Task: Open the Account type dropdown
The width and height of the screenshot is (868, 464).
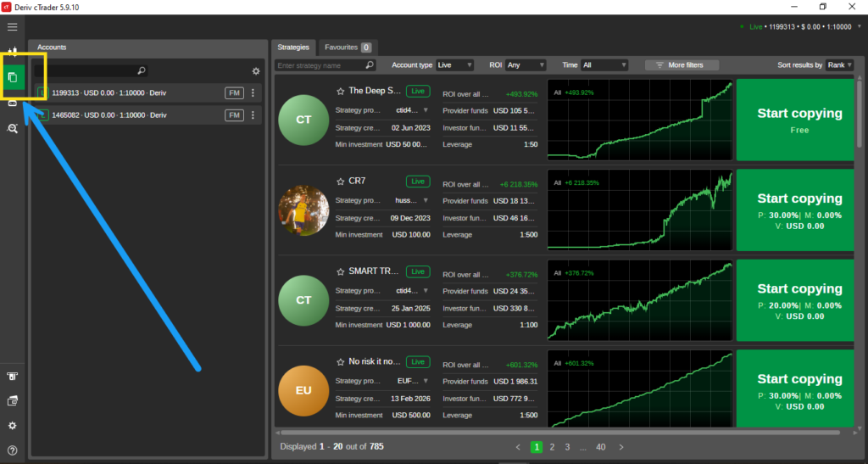Action: [454, 64]
